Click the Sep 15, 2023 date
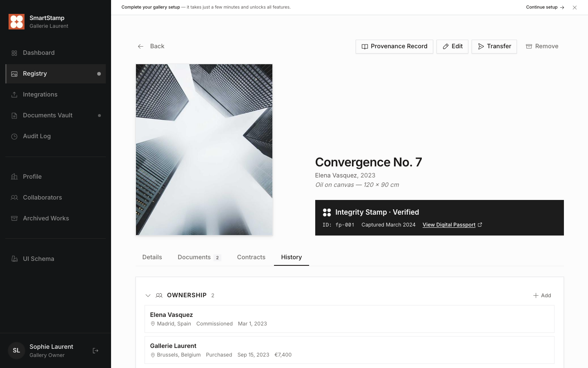Screen dimensions: 588x368 point(253,355)
